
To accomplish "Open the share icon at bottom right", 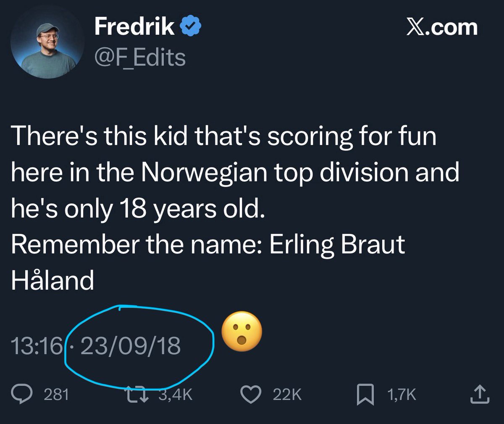I will pos(479,394).
